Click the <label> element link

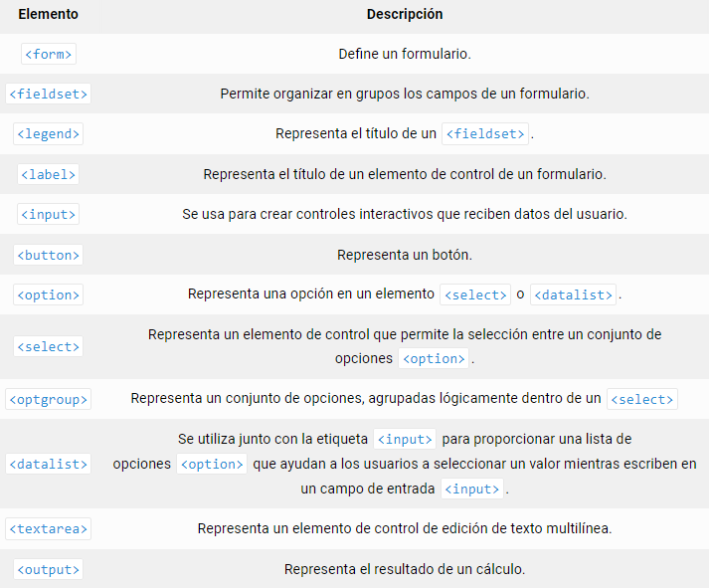tap(48, 174)
